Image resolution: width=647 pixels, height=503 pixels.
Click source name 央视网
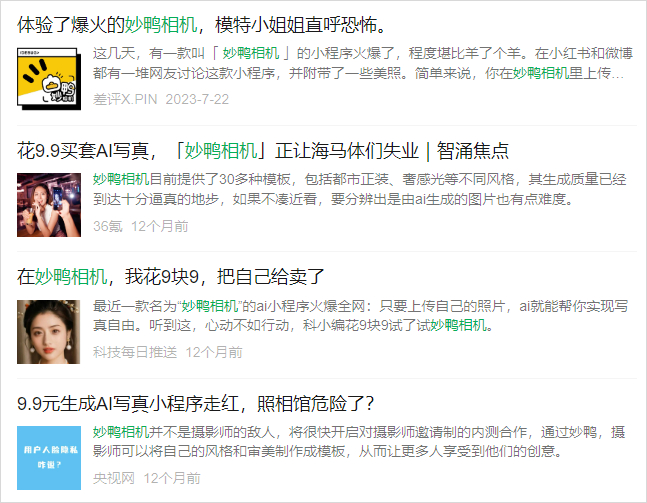113,479
